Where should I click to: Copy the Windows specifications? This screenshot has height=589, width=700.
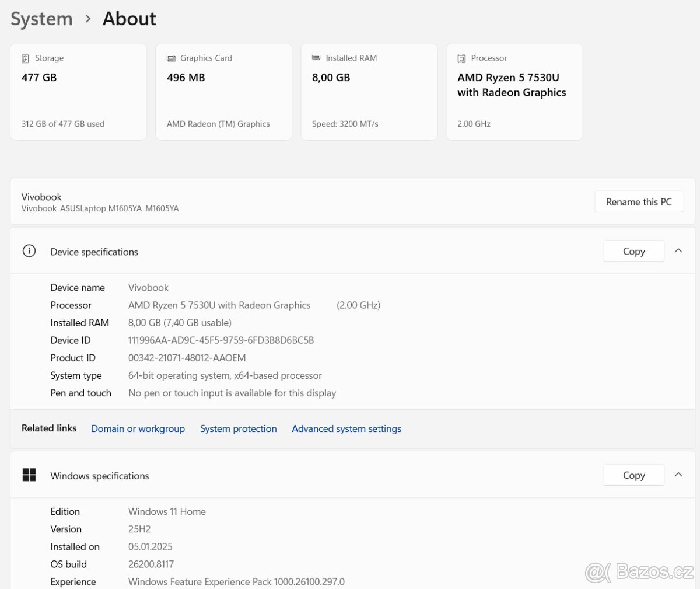[x=633, y=475]
